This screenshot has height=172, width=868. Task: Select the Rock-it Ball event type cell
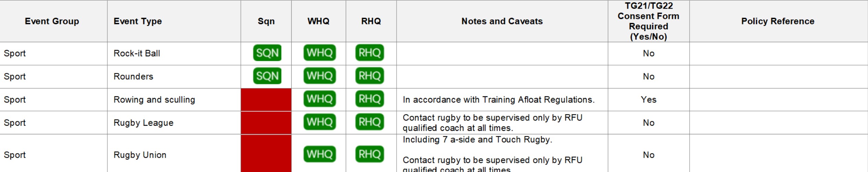[174, 53]
